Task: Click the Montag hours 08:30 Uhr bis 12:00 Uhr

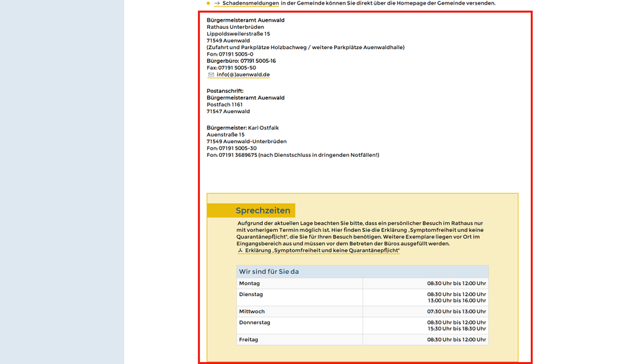Action: tap(456, 283)
